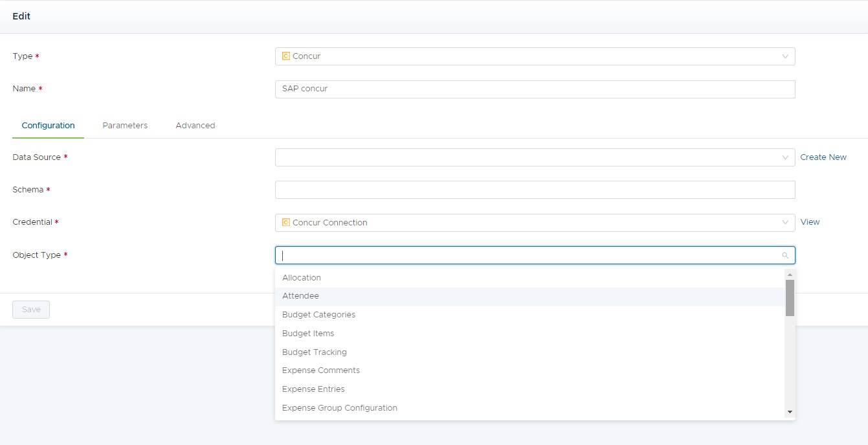Expand the Type dropdown chevron
This screenshot has width=868, height=445.
click(x=785, y=56)
